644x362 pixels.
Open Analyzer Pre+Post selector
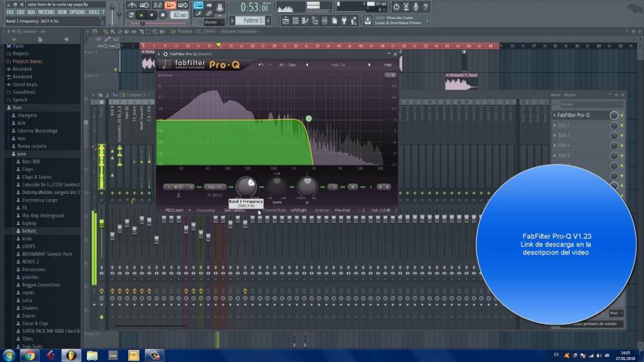[343, 210]
